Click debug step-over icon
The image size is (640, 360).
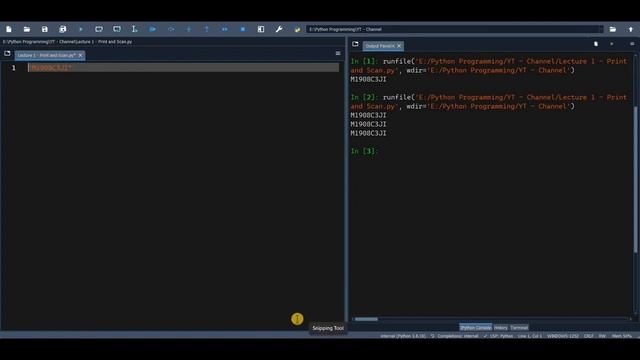[x=171, y=29]
